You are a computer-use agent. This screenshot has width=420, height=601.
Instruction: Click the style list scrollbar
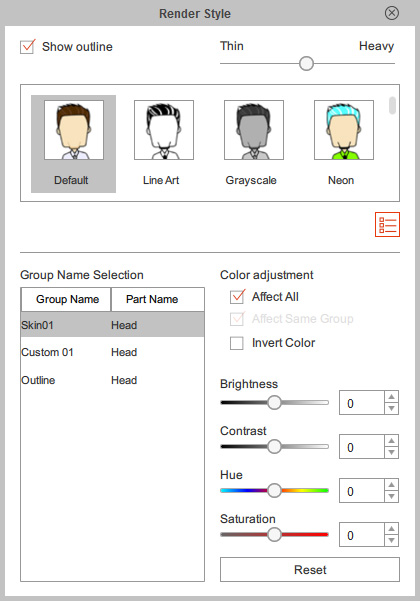[x=392, y=105]
